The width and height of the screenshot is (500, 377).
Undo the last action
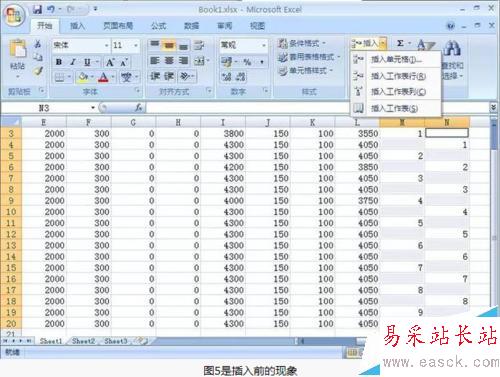coord(51,10)
